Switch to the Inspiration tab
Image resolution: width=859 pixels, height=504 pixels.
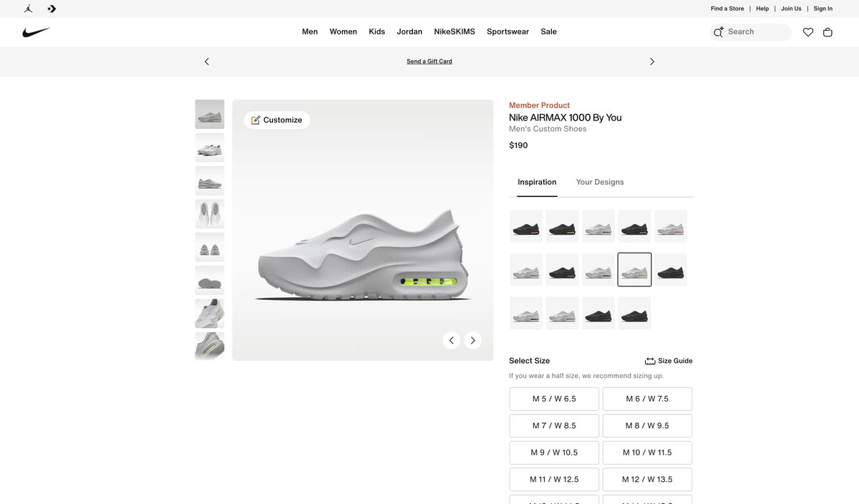coord(537,182)
